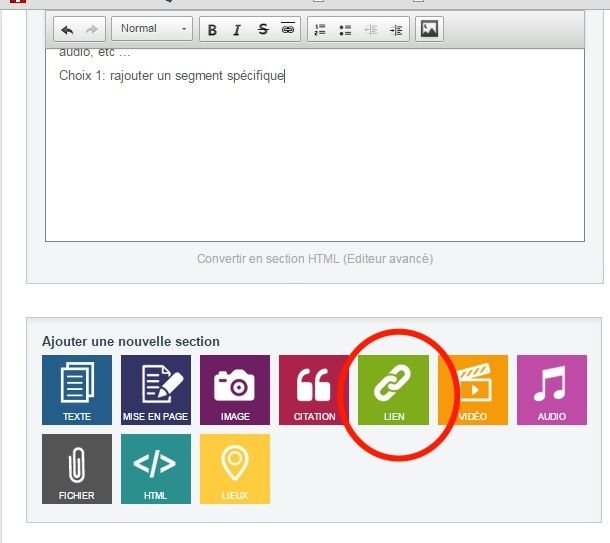This screenshot has height=543, width=610.
Task: Add a new LIEN section
Action: [393, 390]
